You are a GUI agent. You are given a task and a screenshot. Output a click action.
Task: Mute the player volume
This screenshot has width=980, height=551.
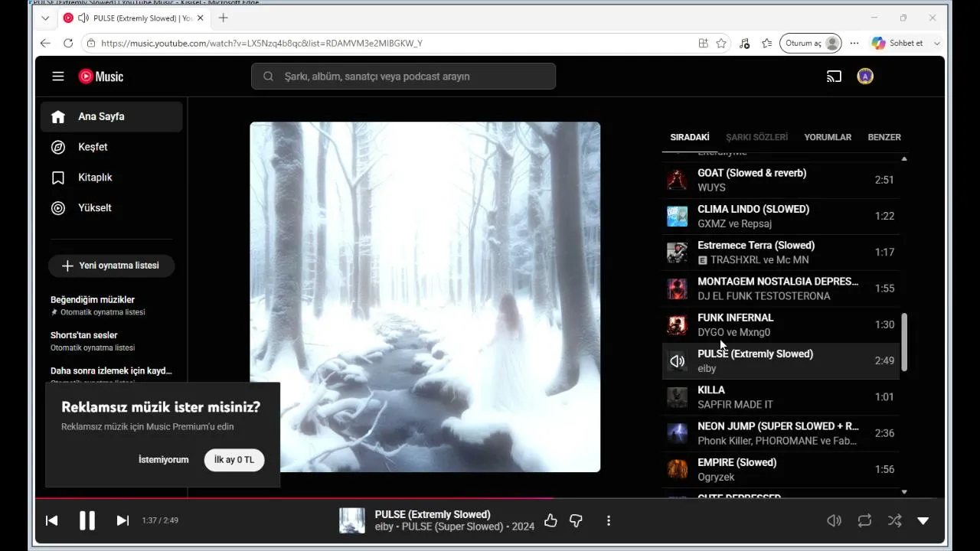click(835, 520)
